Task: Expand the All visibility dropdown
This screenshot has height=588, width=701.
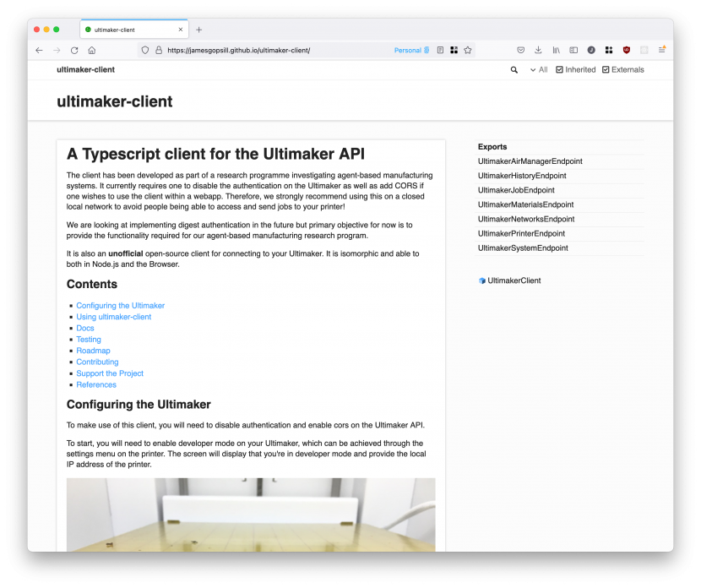Action: pyautogui.click(x=539, y=70)
